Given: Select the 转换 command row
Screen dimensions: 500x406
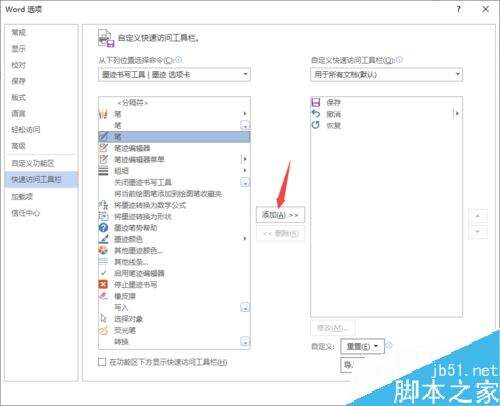Looking at the screenshot, I should point(174,342).
